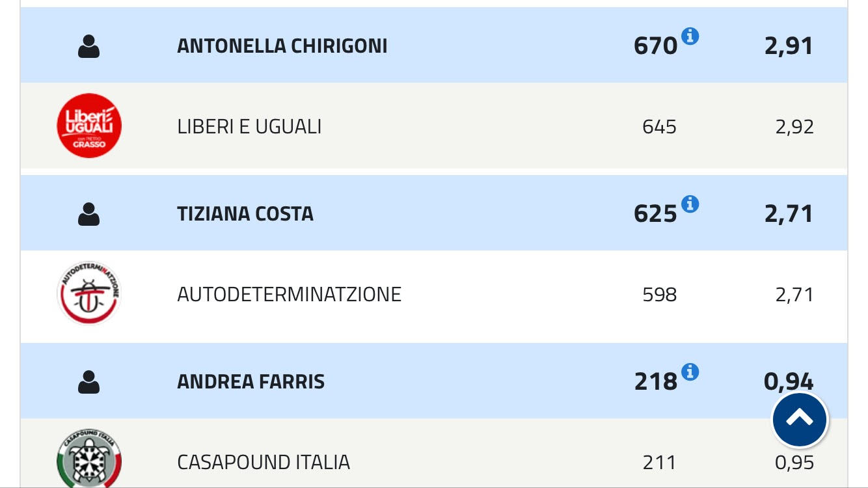Screen dimensions: 868x488
Task: Click person icon beside Antonella Chirigoni
Action: [x=89, y=46]
